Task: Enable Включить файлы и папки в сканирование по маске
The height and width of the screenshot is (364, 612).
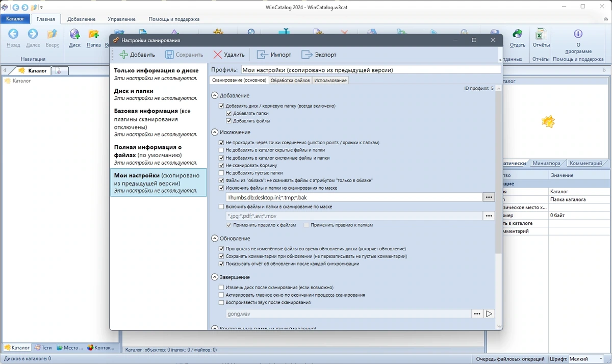Action: (x=221, y=207)
